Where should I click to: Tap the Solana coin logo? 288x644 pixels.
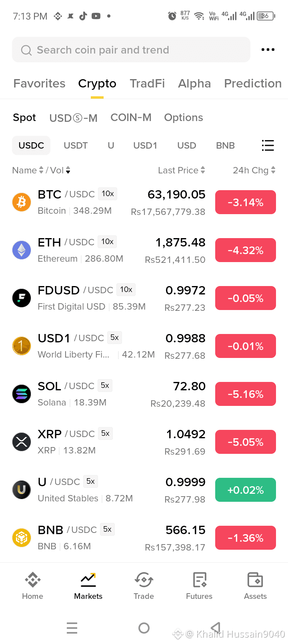tap(22, 394)
